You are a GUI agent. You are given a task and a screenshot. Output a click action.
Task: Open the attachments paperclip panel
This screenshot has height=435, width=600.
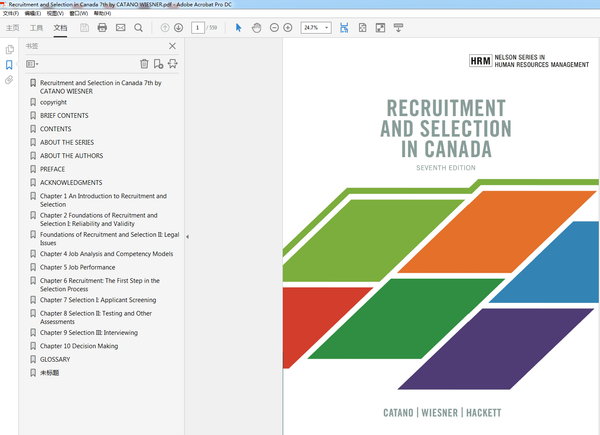coord(9,80)
